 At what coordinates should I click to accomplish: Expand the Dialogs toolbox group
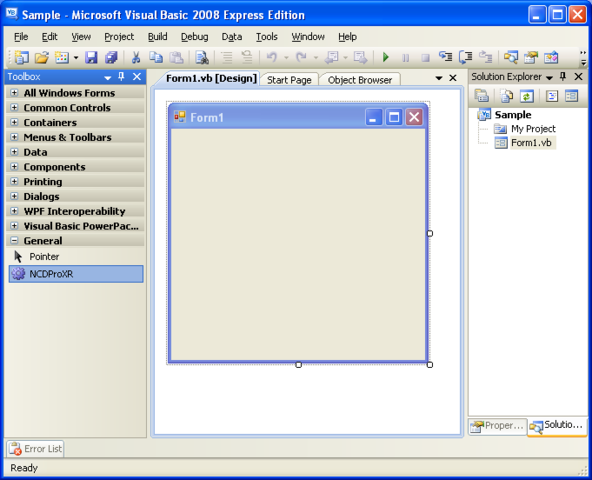coord(14,196)
